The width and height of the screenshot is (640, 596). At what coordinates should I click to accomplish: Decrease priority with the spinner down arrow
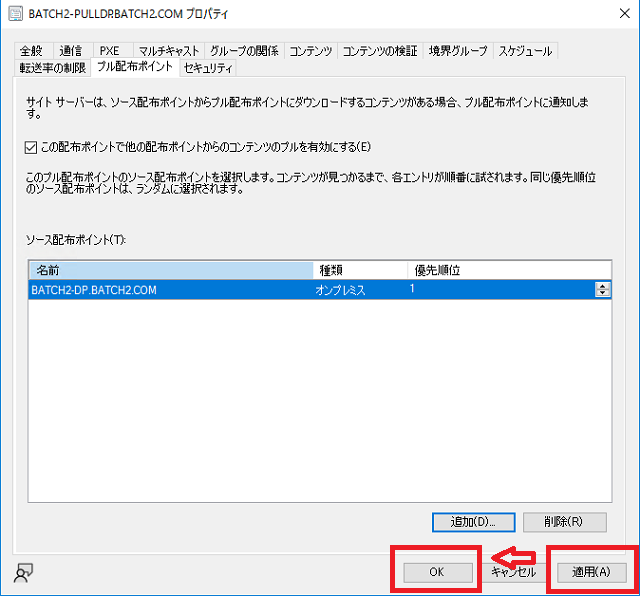click(602, 293)
